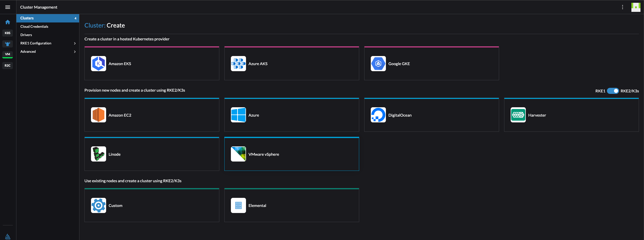Open Advanced menu item
Viewport: 644px width, 240px height.
(48, 51)
